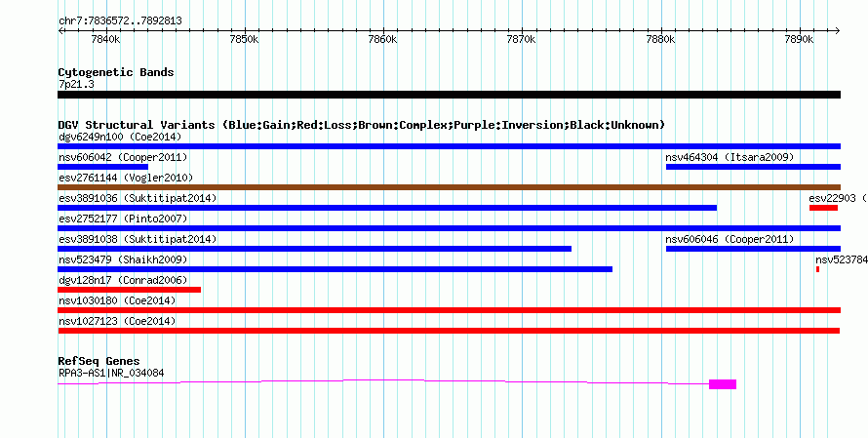Viewport: 868px width, 438px height.
Task: Click the magenta exon block of RPA3-AS1
Action: (723, 384)
